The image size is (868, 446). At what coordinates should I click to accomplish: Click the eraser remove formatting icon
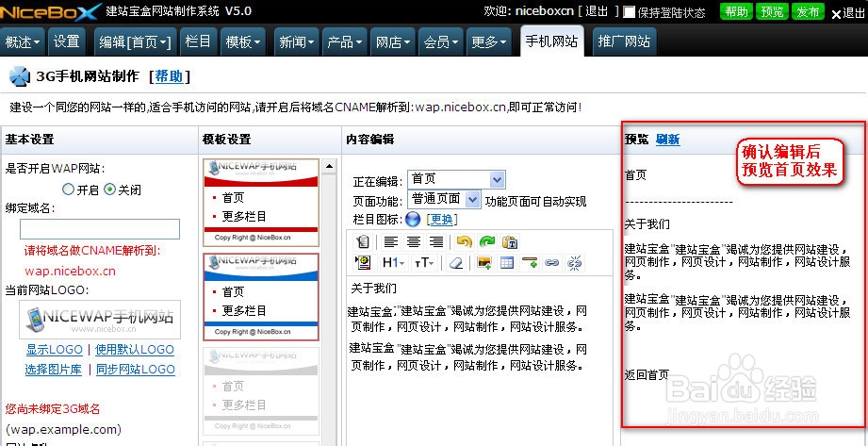(456, 263)
